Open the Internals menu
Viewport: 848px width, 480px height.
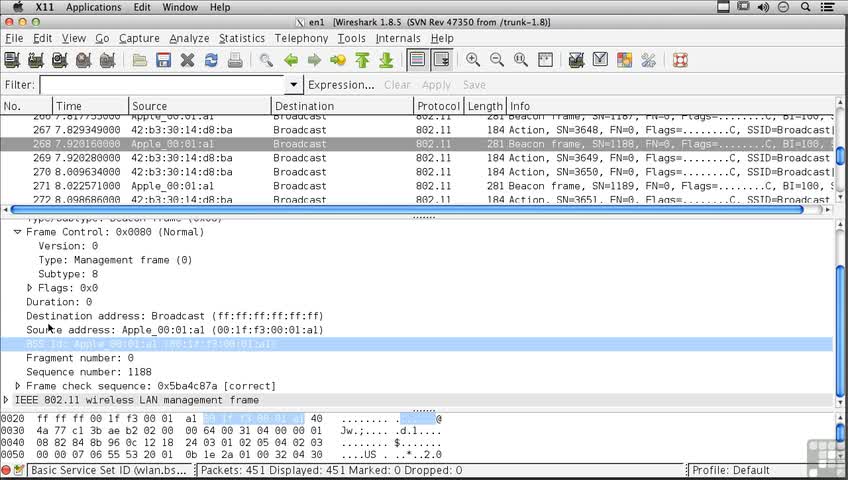398,38
